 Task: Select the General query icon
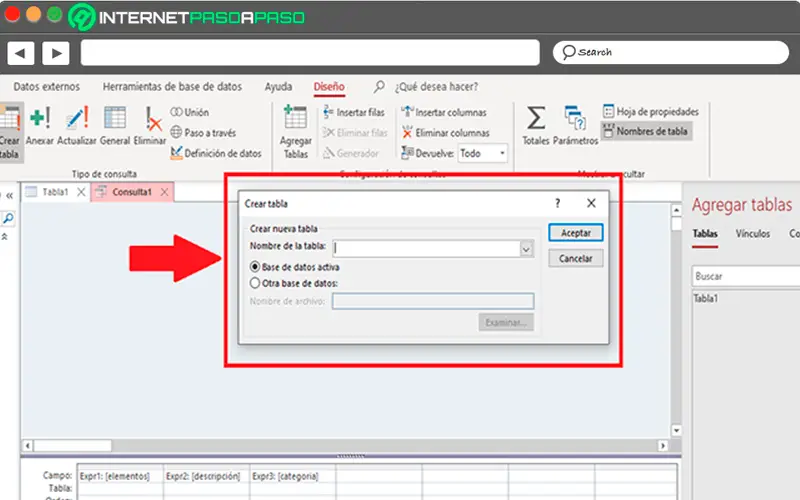[115, 126]
